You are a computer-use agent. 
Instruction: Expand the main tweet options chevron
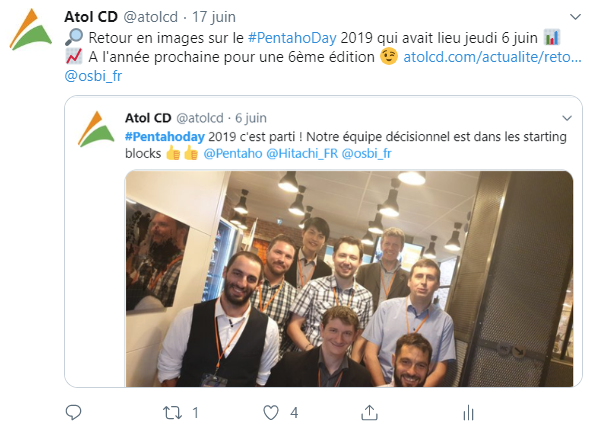point(575,17)
